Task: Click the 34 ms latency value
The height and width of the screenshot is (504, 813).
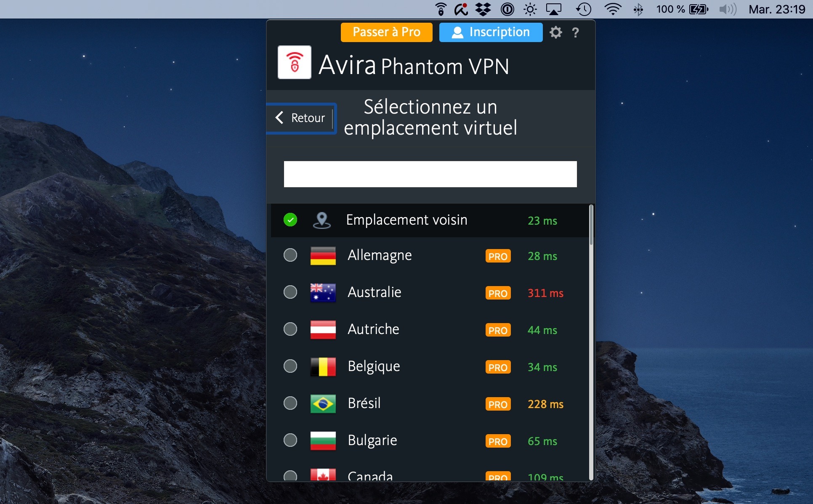Action: click(542, 367)
